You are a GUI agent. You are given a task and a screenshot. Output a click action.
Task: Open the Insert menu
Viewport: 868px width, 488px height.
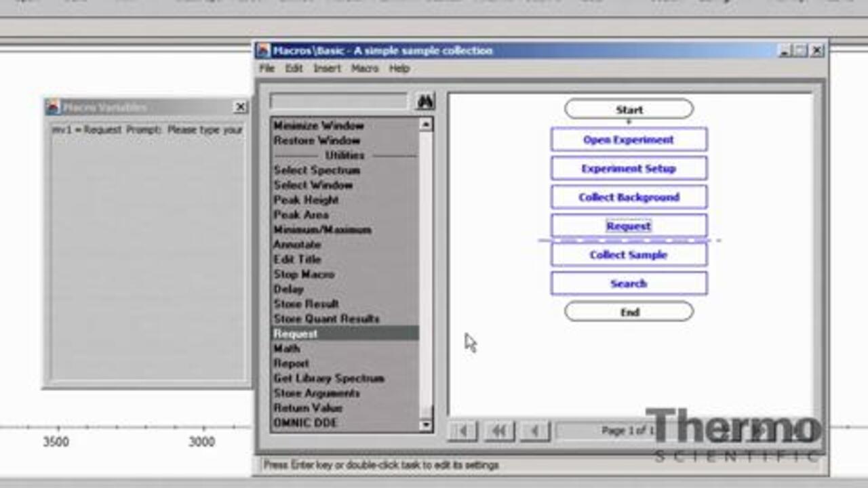tap(327, 68)
